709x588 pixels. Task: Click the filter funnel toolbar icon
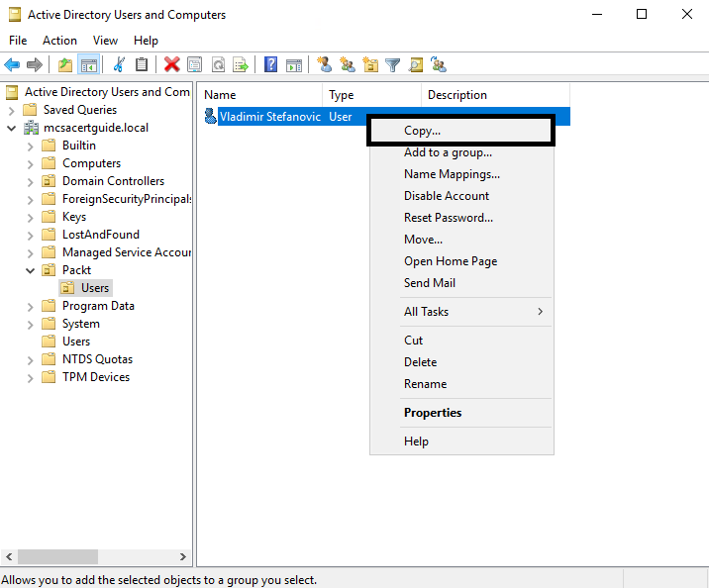[393, 65]
